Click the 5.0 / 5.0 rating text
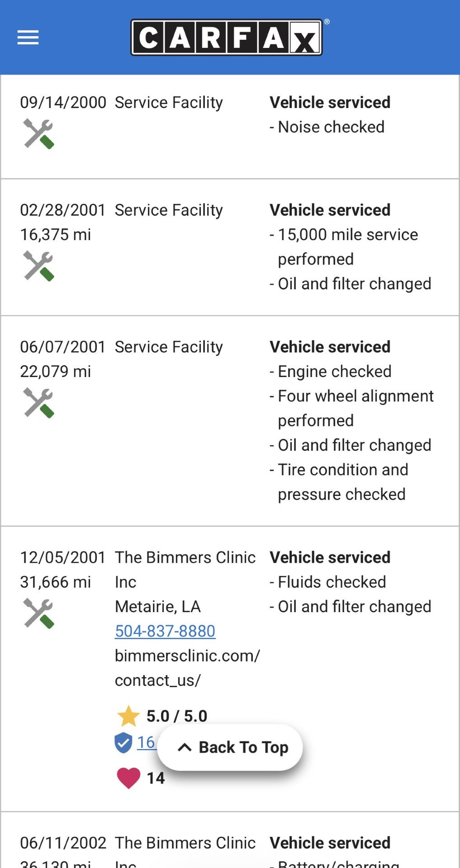Viewport: 460px width, 868px height. coord(177,716)
